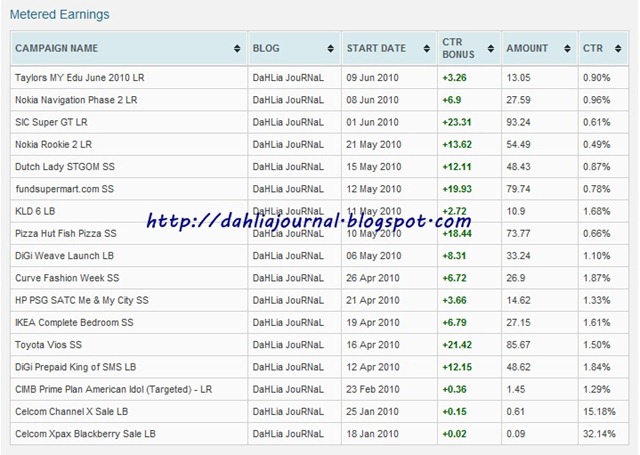
Task: Click blog name in SIC Super GT row
Action: 288,122
